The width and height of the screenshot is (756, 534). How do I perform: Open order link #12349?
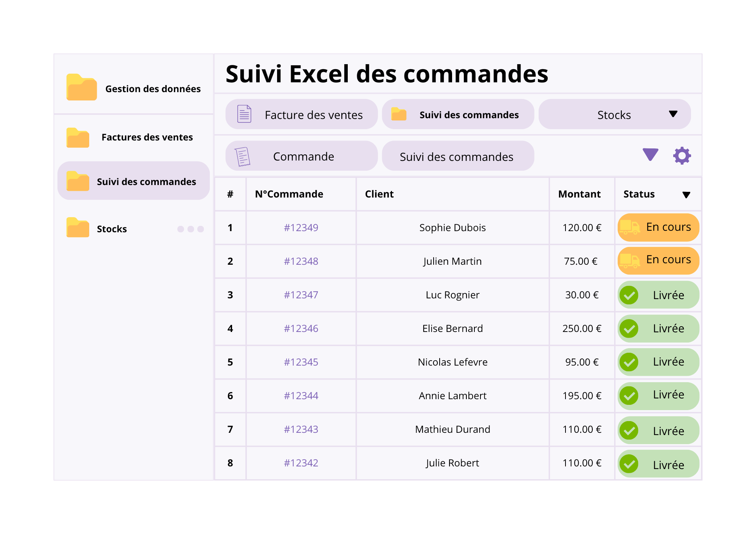[x=301, y=228]
